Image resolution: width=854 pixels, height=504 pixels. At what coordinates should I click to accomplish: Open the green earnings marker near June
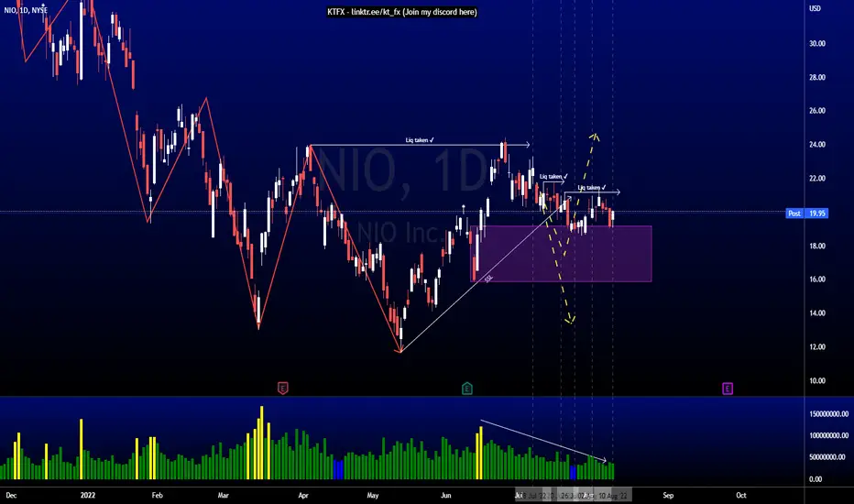(x=467, y=389)
